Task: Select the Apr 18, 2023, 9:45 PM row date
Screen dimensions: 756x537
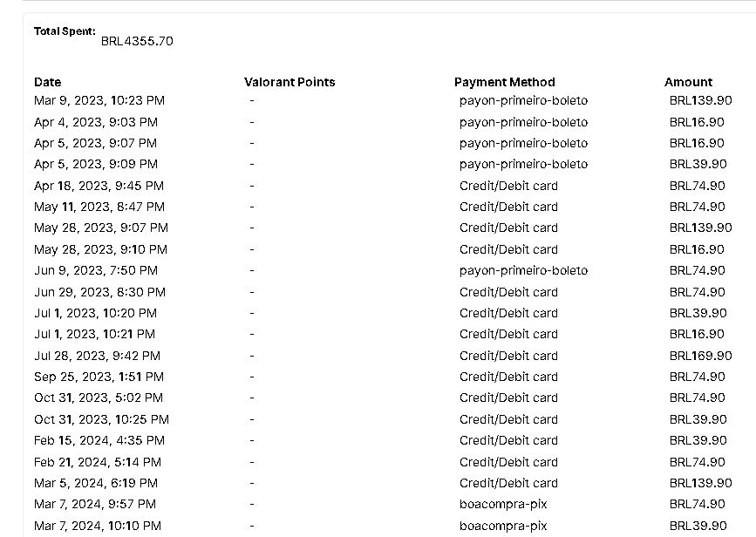Action: click(x=99, y=186)
